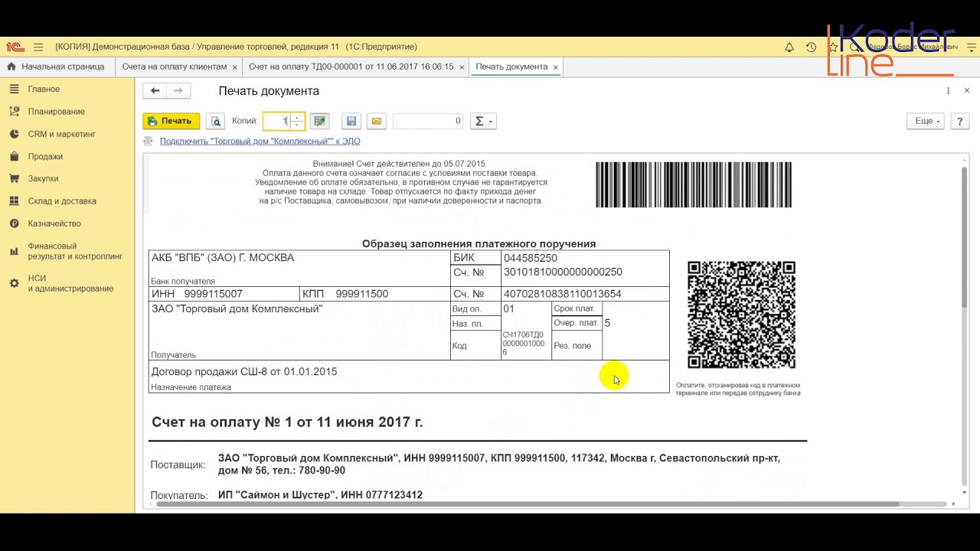Screen dimensions: 980x551
Task: Open Финансовый результат и контроллинг section
Action: point(74,251)
